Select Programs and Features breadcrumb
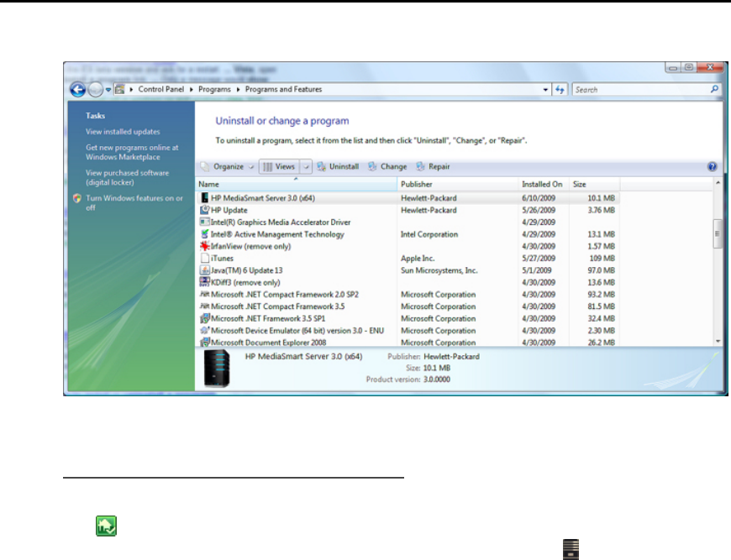This screenshot has height=560, width=731. [x=283, y=89]
